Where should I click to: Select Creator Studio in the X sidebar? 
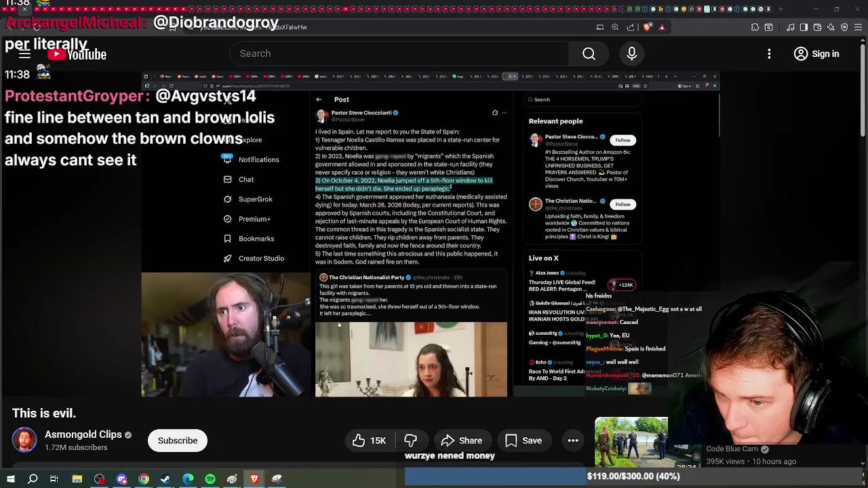pos(254,258)
